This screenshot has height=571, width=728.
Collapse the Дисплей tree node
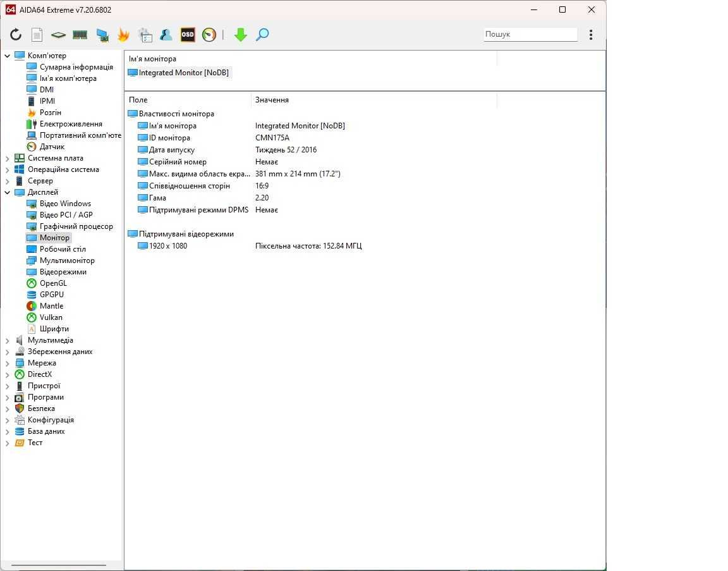[x=8, y=192]
